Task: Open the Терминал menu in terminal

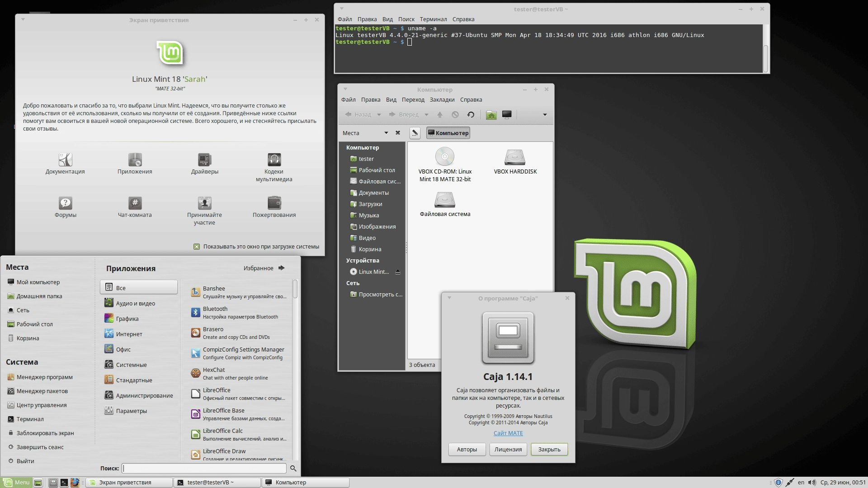Action: click(x=433, y=19)
